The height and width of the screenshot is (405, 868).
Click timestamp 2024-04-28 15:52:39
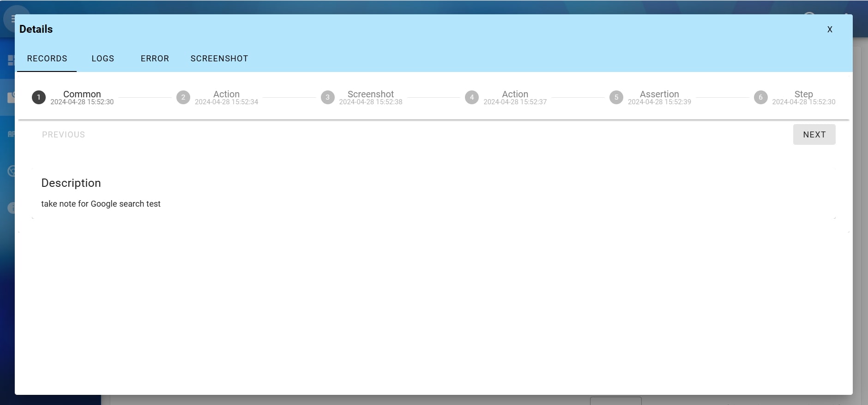coord(659,102)
